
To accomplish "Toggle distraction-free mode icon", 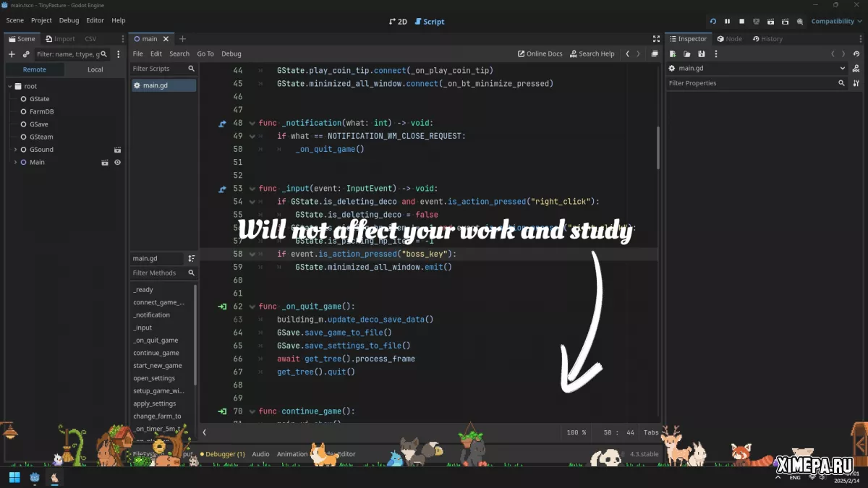I will click(x=656, y=39).
